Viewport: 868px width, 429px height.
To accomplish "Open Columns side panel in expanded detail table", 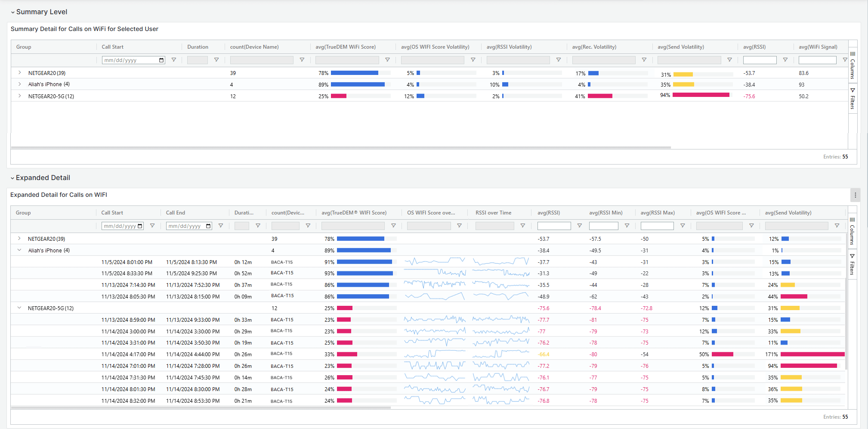I will click(x=852, y=231).
